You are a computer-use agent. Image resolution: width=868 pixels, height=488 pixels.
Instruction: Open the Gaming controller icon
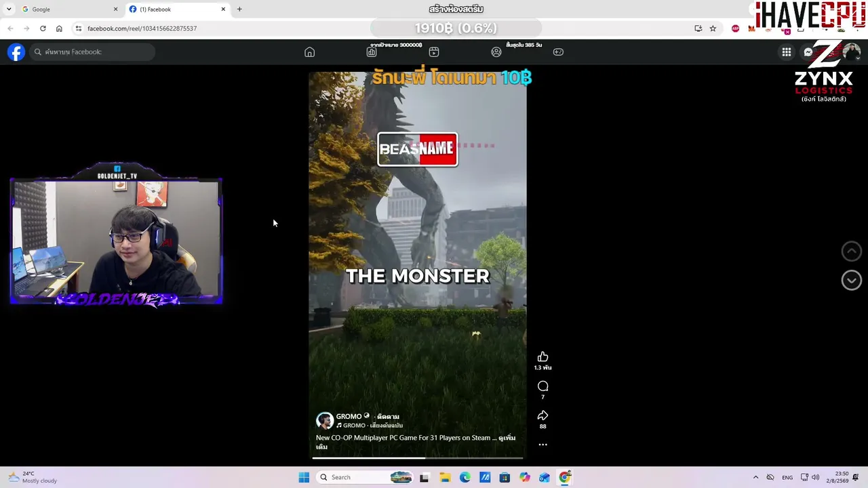tap(558, 52)
